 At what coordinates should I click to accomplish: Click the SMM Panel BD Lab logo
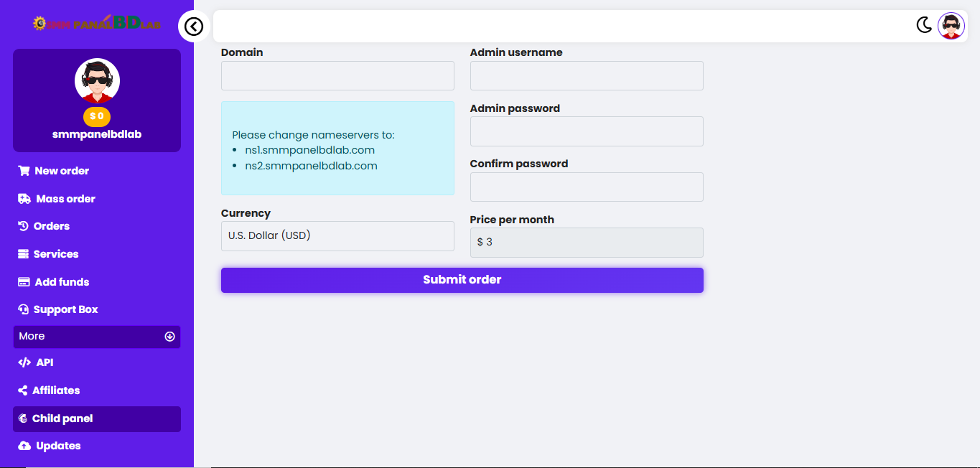tap(97, 23)
